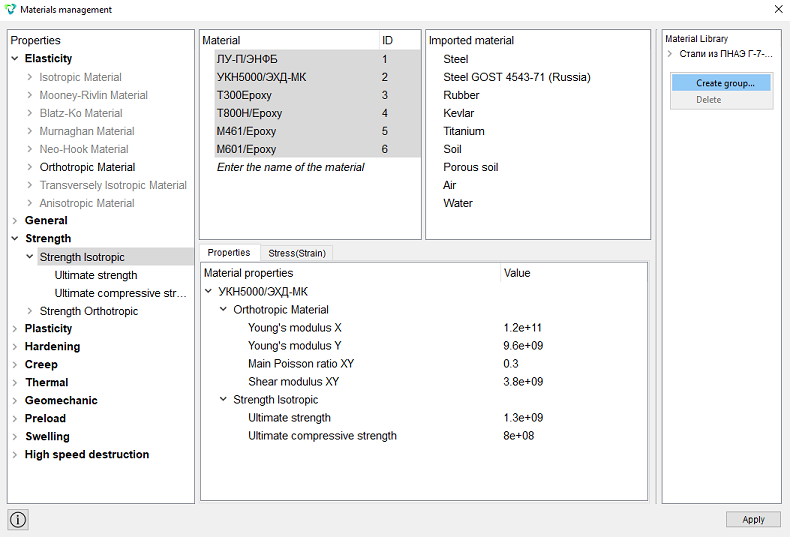The image size is (790, 537).
Task: Expand the Strength Orthotropic node
Action: coord(30,311)
